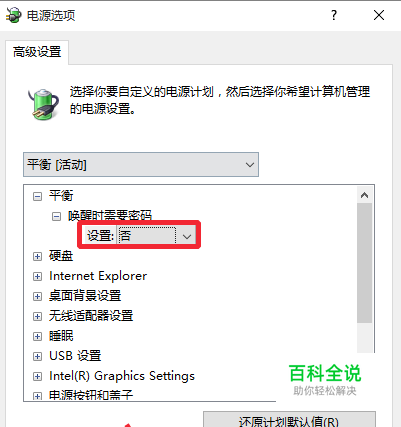Click the large green battery plug icon
The height and width of the screenshot is (427, 401).
43,104
